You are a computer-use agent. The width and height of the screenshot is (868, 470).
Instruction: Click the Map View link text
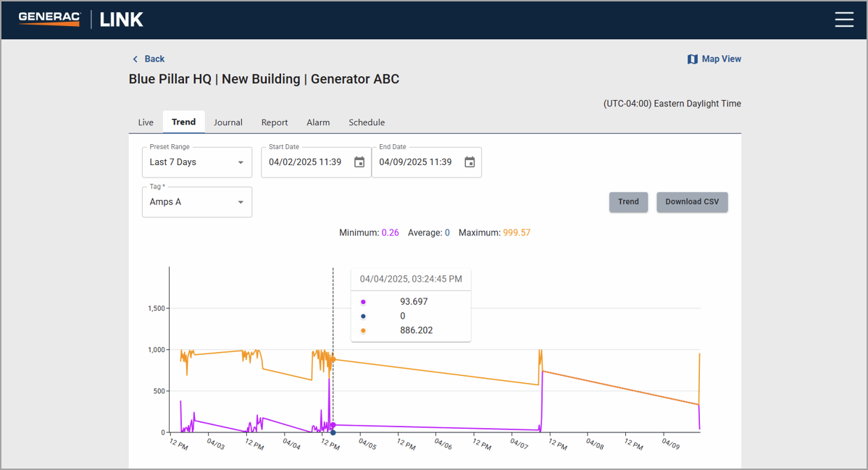click(721, 59)
